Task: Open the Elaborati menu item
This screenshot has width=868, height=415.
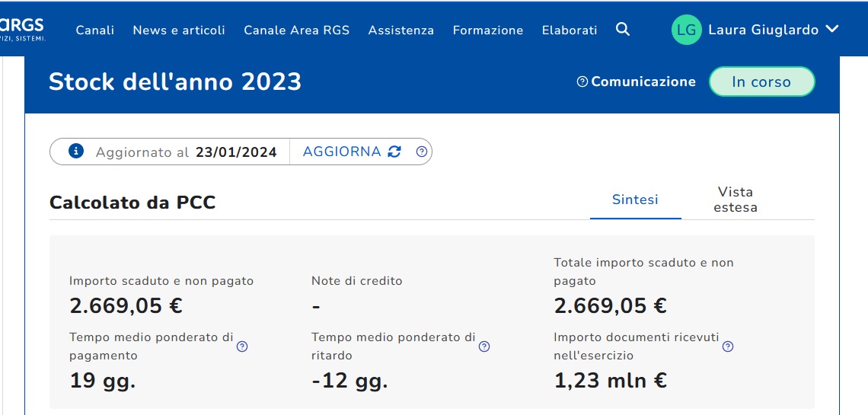Action: point(570,30)
